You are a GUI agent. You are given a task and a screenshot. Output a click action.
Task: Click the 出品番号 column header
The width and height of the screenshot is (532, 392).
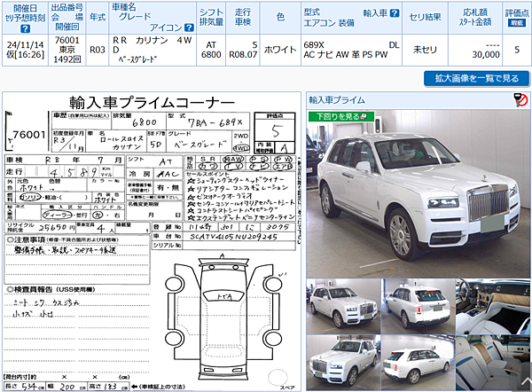[67, 18]
